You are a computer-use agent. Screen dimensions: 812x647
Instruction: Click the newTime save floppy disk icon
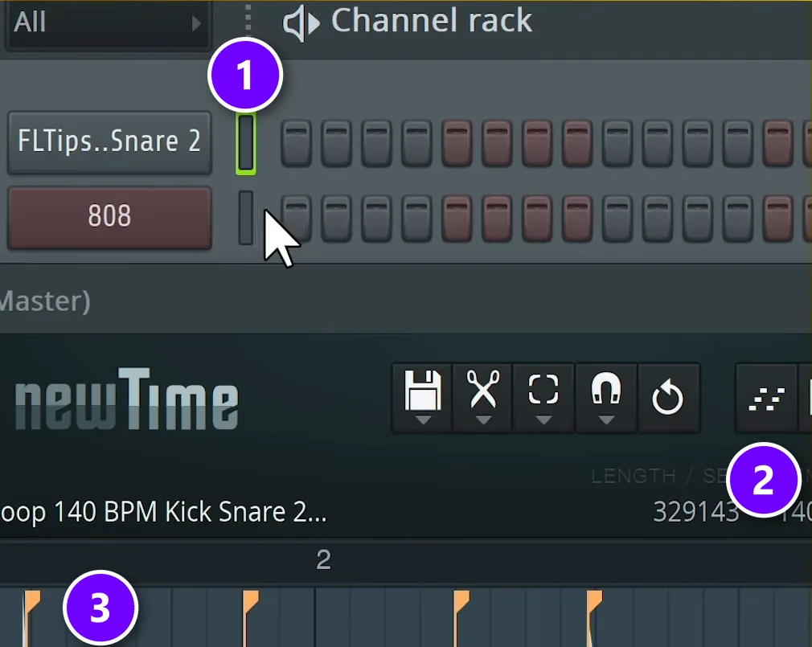click(x=423, y=391)
